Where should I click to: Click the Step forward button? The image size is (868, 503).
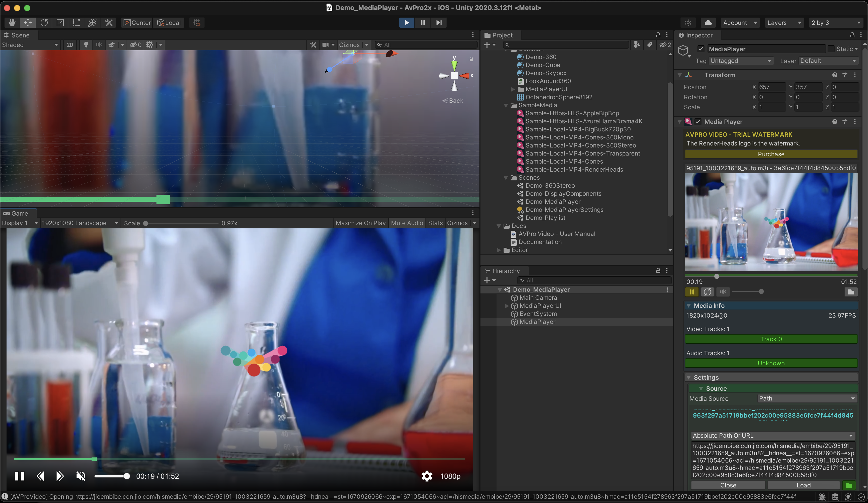click(x=439, y=23)
